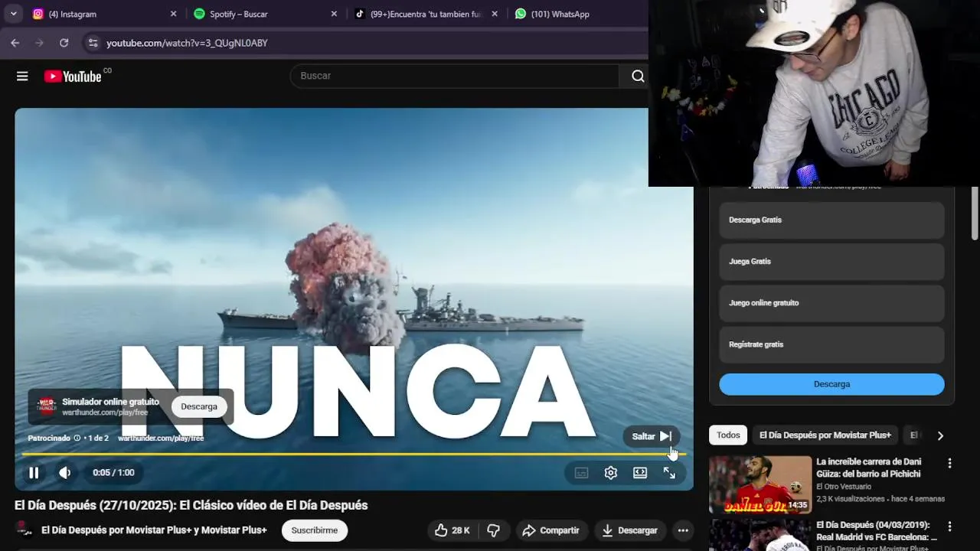
Task: Select El Día Después por Movistar Plus+ chip
Action: (825, 435)
